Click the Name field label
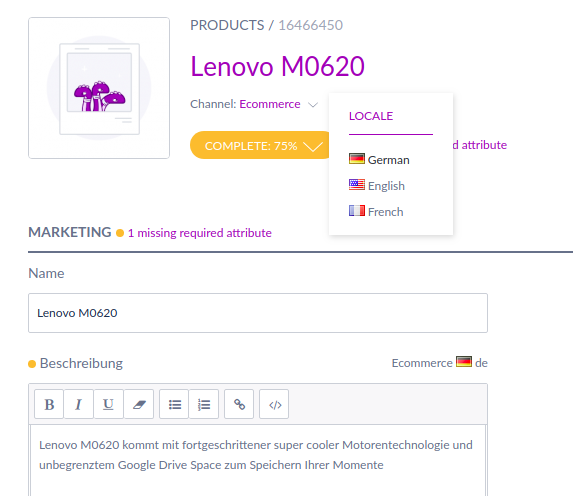Screen dimensions: 573x496 pyautogui.click(x=46, y=273)
